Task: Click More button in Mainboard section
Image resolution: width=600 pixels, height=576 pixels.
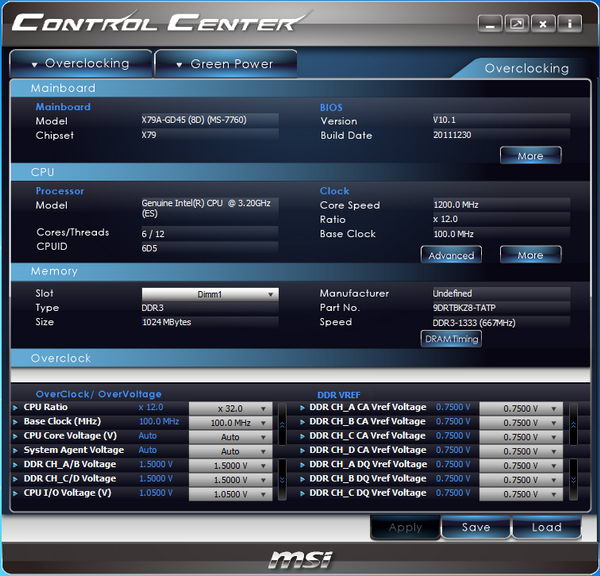Action: (530, 155)
